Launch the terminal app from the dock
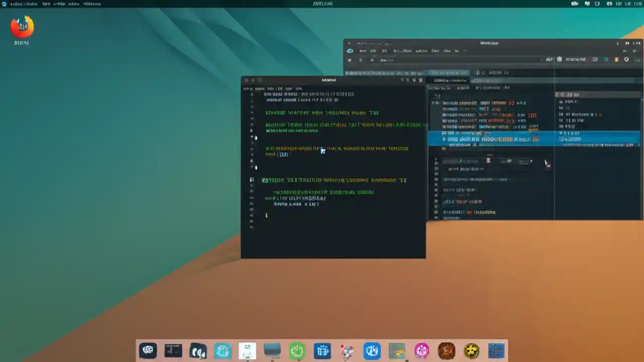This screenshot has height=362, width=644. click(x=173, y=350)
